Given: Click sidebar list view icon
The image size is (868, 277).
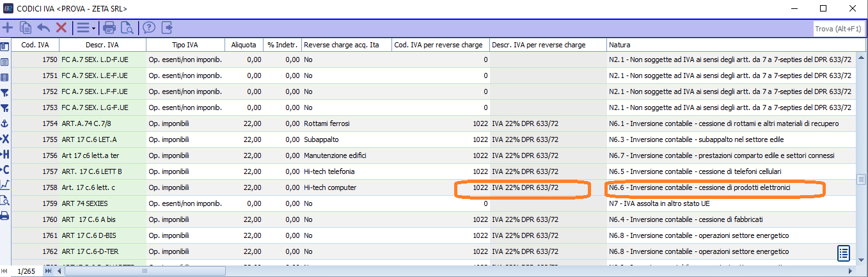Looking at the screenshot, I should pyautogui.click(x=4, y=62).
